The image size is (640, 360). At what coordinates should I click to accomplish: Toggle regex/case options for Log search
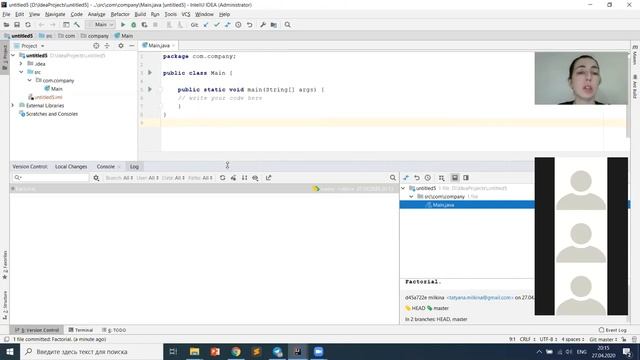96,178
